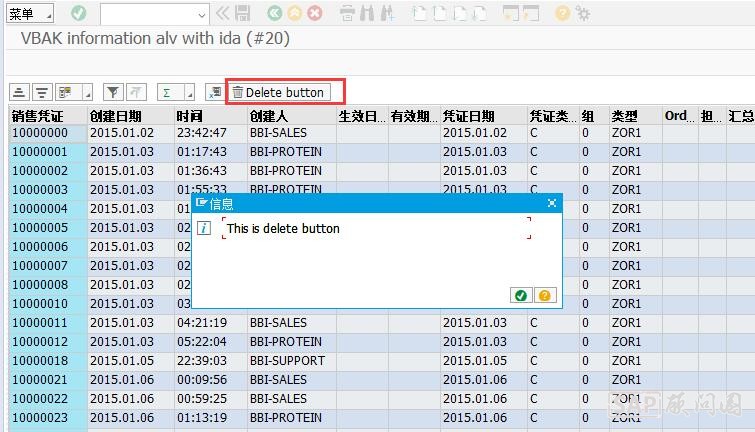
Task: Click the sort descending icon
Action: (x=41, y=92)
